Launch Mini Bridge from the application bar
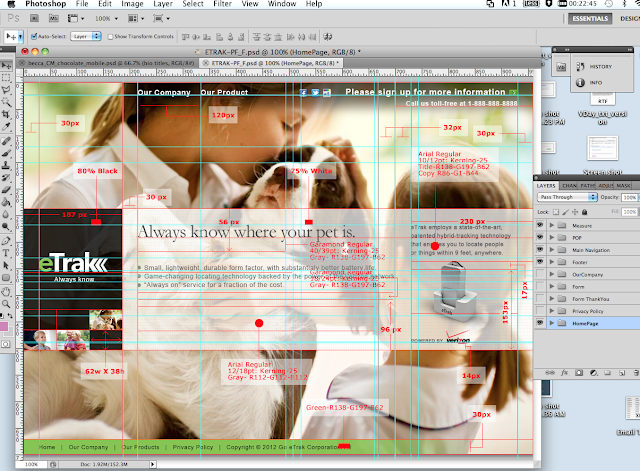 (53, 18)
